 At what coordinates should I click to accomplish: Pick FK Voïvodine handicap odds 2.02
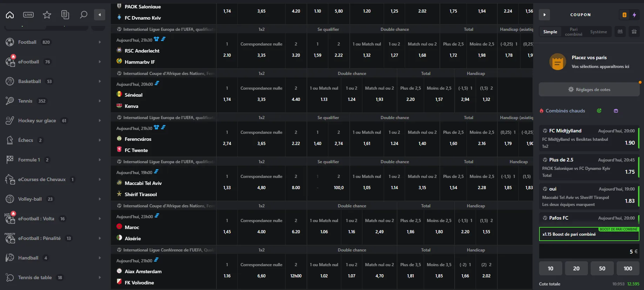point(486,276)
